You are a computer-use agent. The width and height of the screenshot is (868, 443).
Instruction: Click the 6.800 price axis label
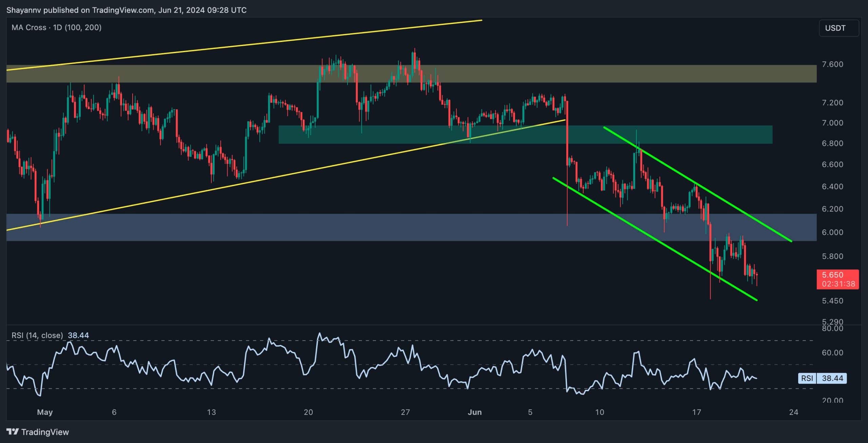(x=832, y=143)
